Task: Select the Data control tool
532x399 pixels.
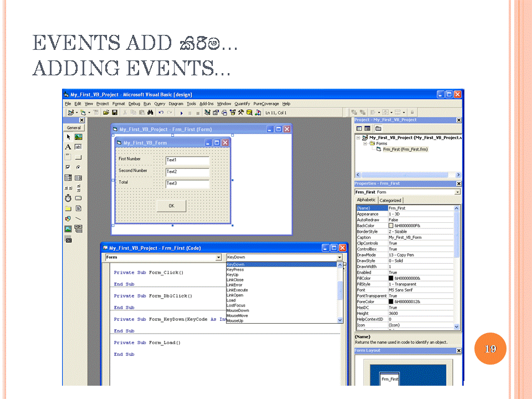Action: (78, 229)
